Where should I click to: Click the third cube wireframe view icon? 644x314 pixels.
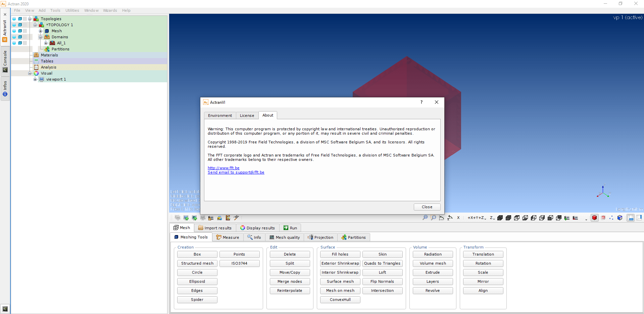pos(517,218)
